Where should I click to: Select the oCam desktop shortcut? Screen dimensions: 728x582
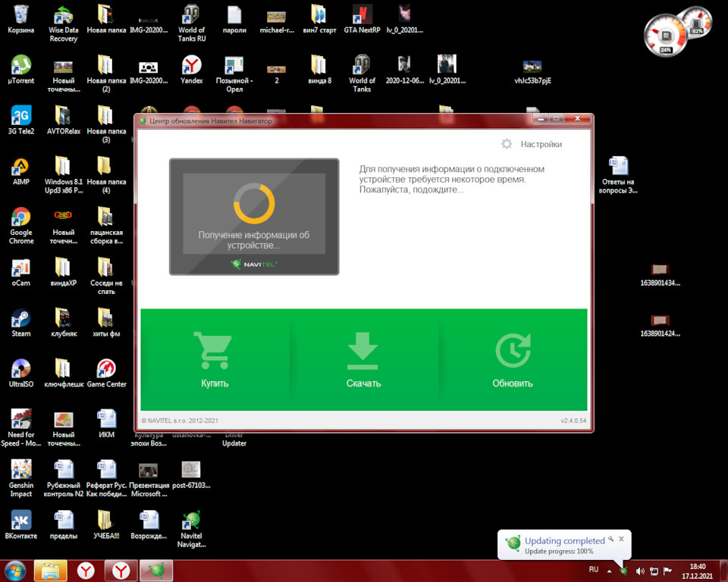click(x=21, y=273)
